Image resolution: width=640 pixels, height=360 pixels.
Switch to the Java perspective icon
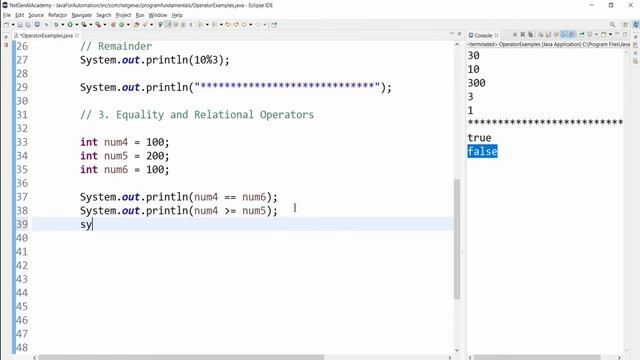[x=636, y=24]
